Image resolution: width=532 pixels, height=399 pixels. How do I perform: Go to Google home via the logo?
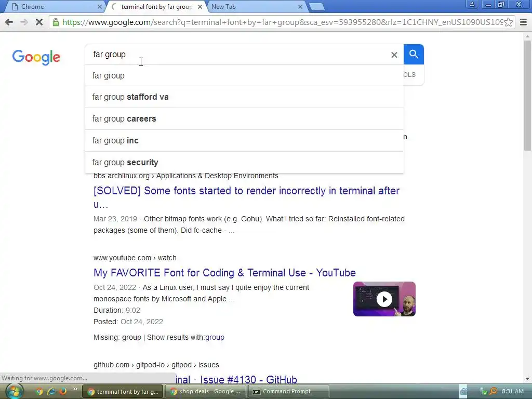36,57
